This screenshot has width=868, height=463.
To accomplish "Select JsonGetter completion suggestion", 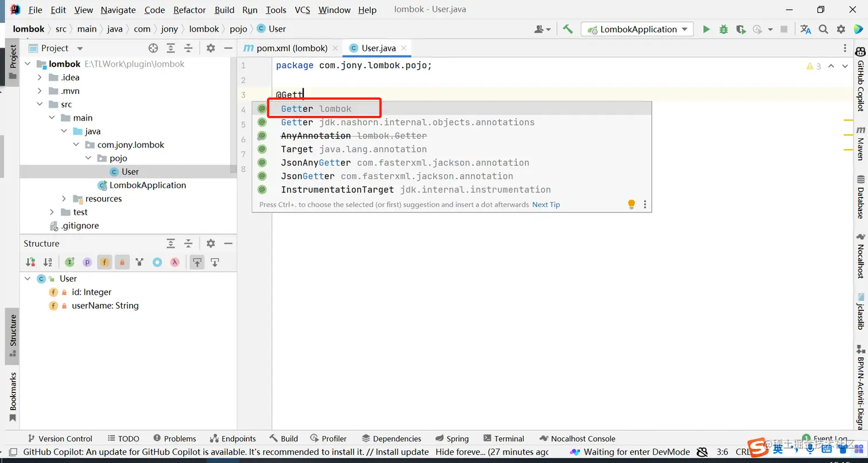I will 452,176.
